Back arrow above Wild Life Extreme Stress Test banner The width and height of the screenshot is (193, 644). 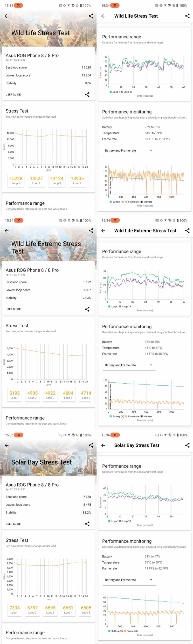7,231
